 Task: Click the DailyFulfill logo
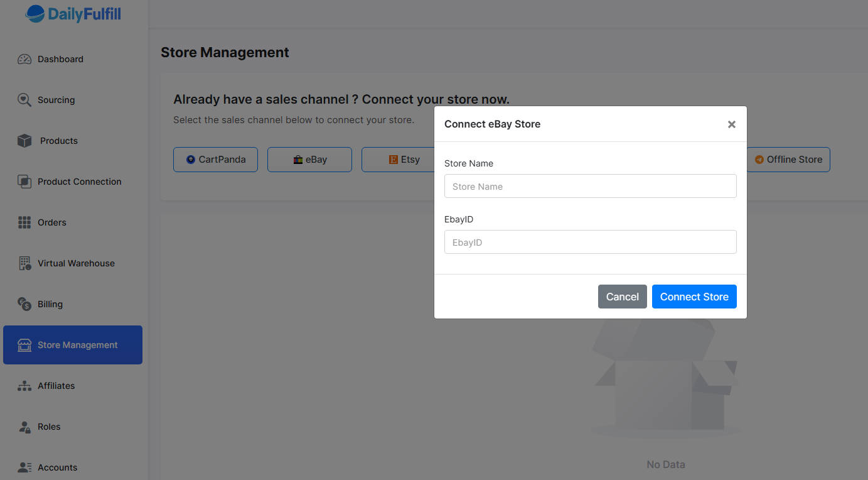click(73, 14)
